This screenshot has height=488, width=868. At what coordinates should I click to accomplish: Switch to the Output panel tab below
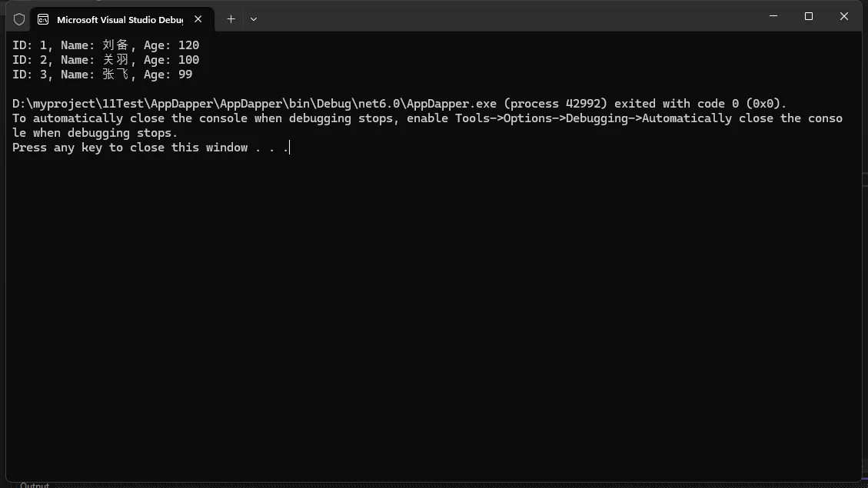[x=35, y=485]
